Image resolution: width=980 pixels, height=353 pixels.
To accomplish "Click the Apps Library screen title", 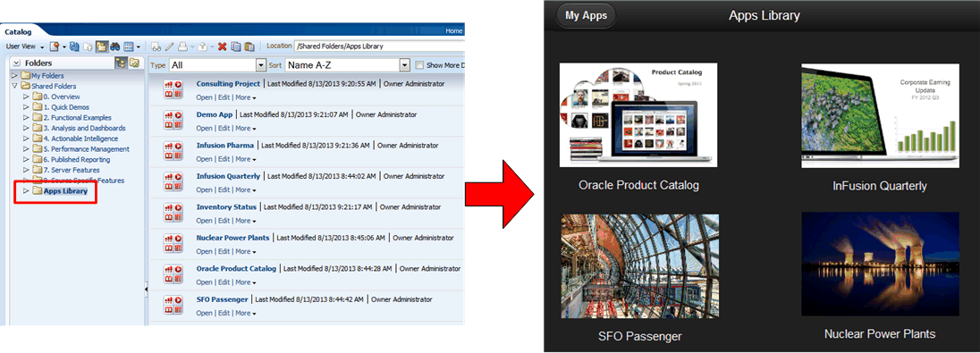I will pyautogui.click(x=765, y=15).
